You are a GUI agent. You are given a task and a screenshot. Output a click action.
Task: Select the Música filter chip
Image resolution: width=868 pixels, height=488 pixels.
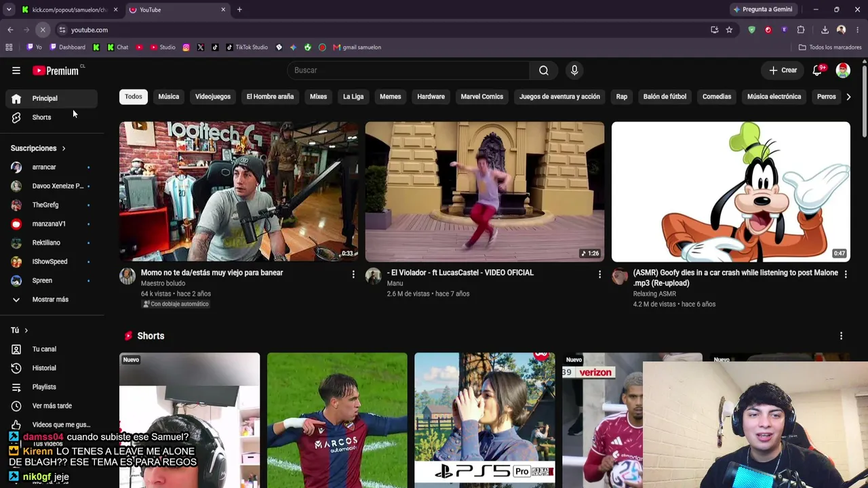click(169, 97)
